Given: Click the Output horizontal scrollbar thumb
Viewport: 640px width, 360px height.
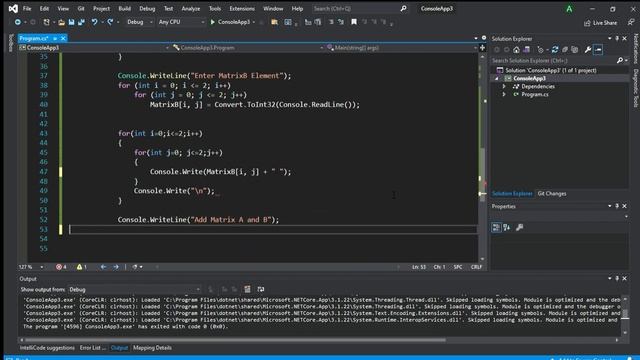Looking at the screenshot, I should tap(235, 340).
